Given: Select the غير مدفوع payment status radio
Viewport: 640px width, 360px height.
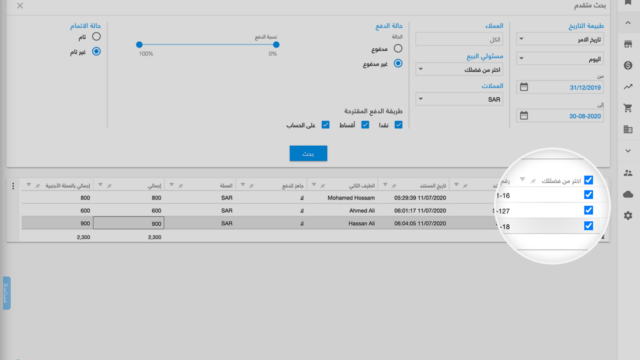Looking at the screenshot, I should click(x=398, y=64).
